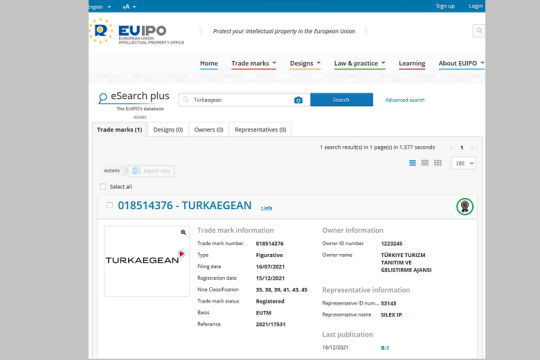Switch to compact list view icon
The height and width of the screenshot is (360, 540).
pos(425,163)
